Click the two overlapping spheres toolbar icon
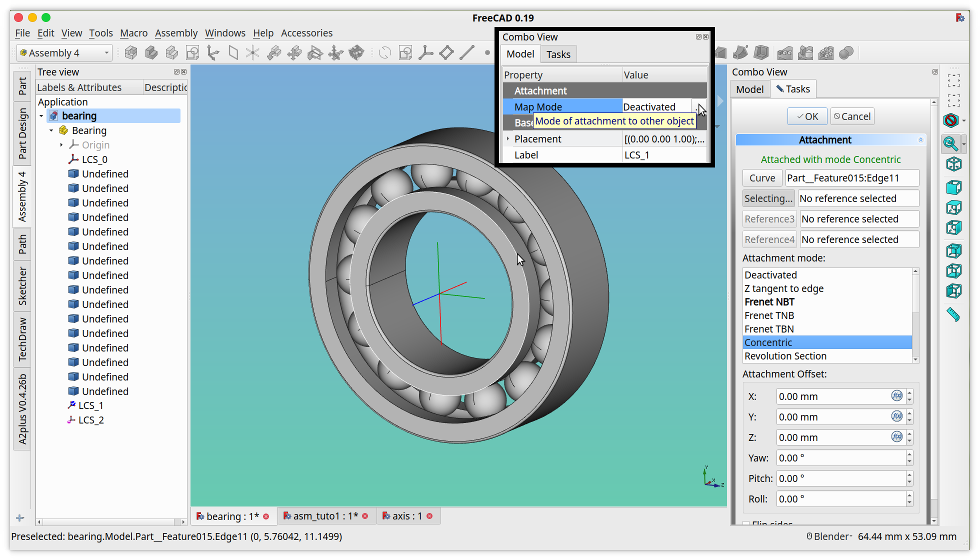 click(846, 52)
